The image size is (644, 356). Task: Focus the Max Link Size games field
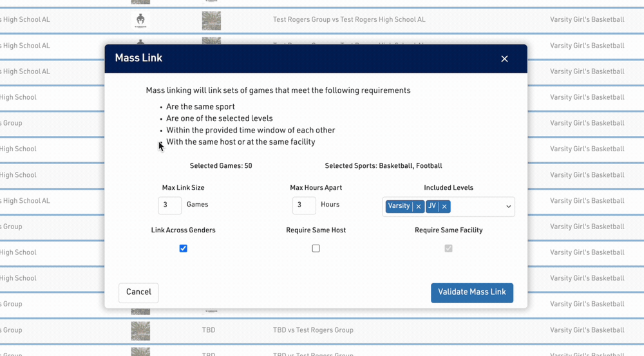pyautogui.click(x=170, y=205)
